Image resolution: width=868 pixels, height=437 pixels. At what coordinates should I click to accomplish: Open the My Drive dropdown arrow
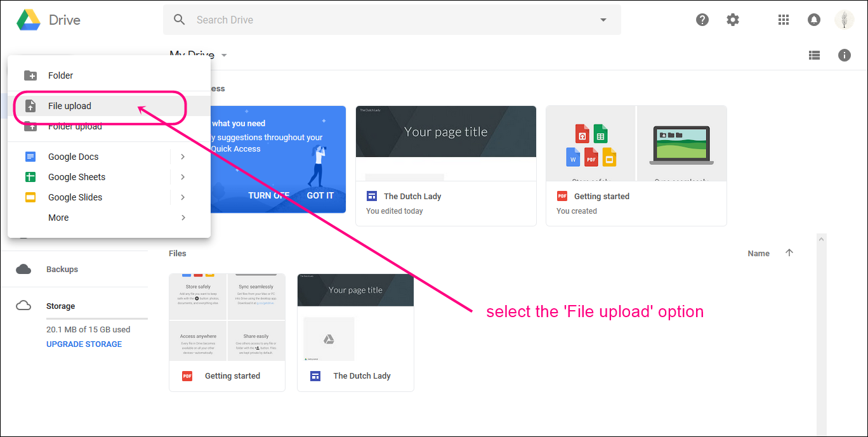tap(224, 55)
